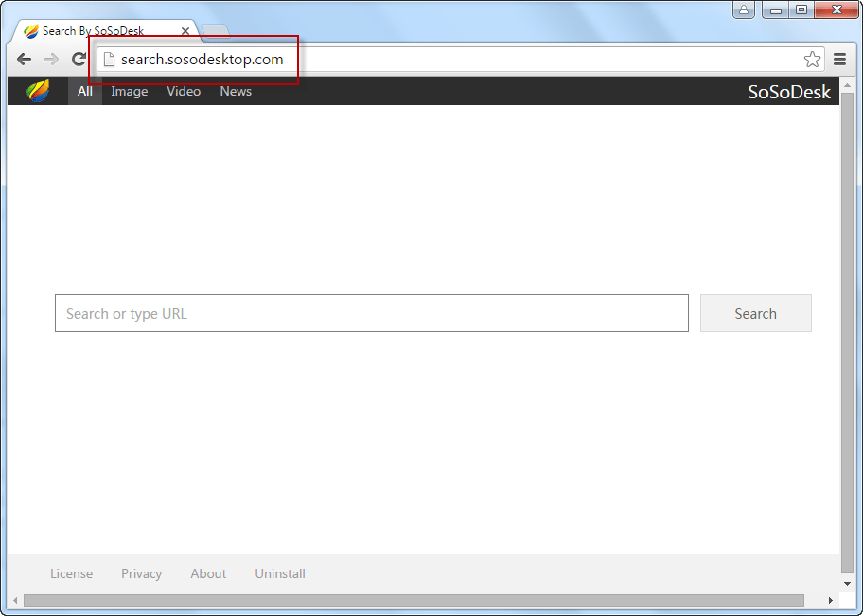Open a new tab button
The width and height of the screenshot is (863, 616).
pos(215,32)
